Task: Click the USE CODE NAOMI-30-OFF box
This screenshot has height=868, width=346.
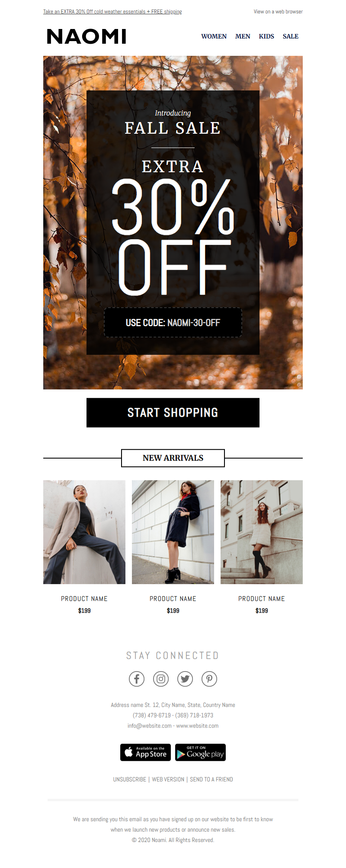Action: (x=173, y=322)
